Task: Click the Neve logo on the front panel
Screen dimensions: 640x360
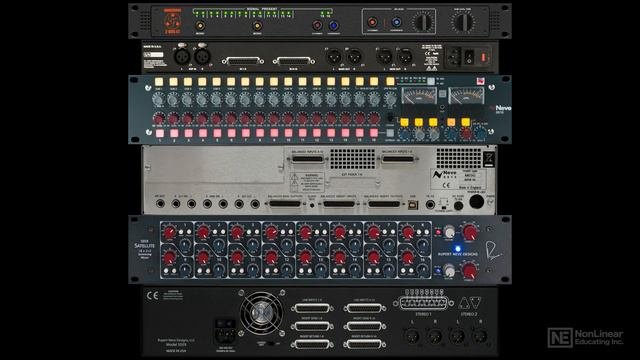Action: [x=502, y=108]
